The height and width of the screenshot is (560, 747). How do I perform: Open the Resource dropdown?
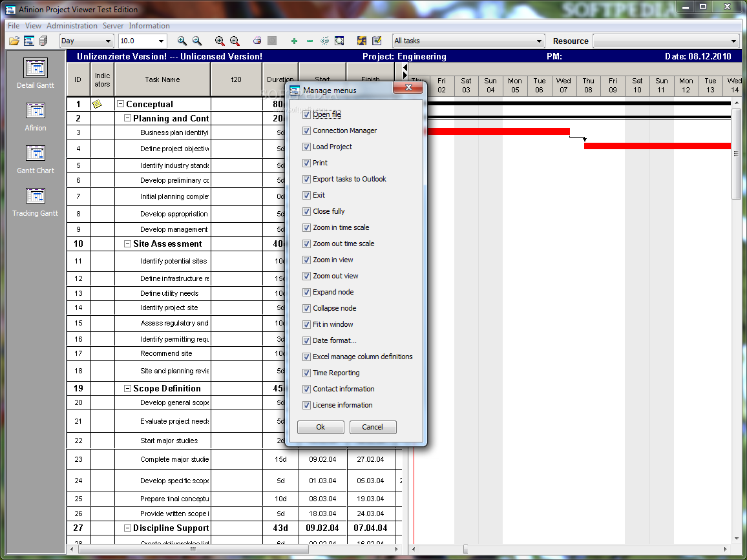pos(733,41)
